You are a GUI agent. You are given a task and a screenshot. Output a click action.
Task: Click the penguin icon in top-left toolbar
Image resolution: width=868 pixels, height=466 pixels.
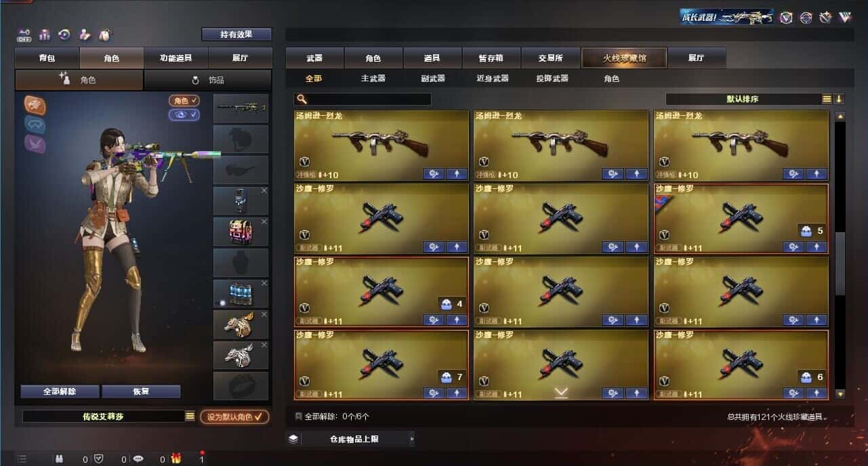[105, 35]
